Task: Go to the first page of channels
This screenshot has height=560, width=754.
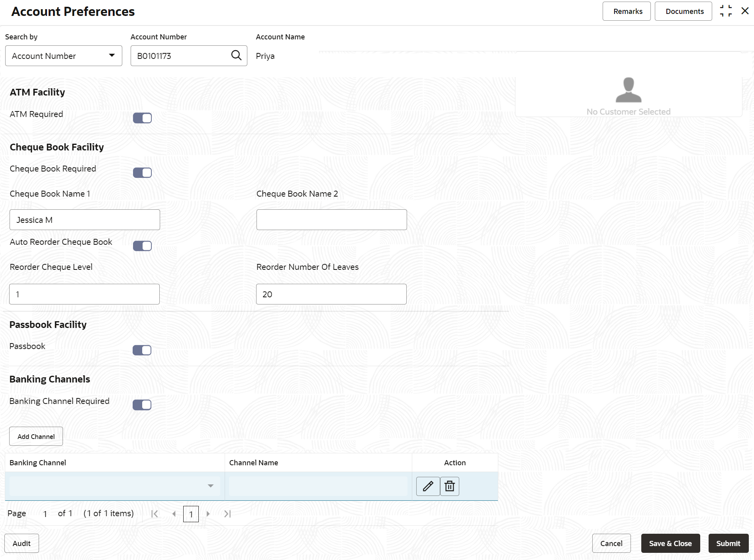Action: click(x=155, y=514)
